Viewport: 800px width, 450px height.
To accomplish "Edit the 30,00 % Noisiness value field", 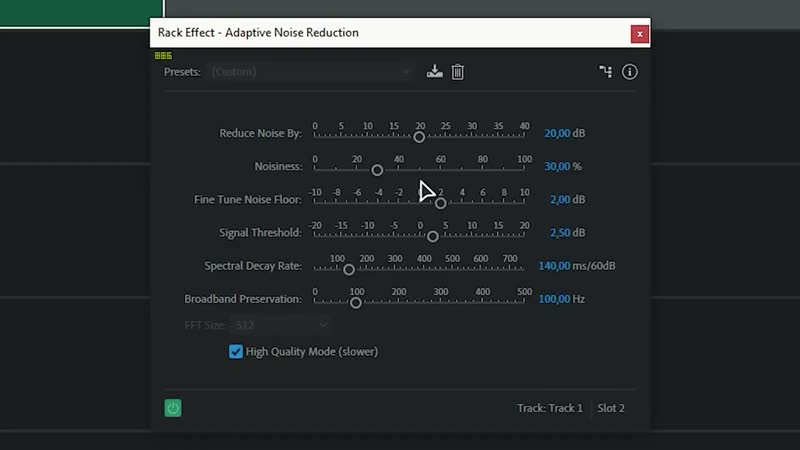I will point(557,166).
